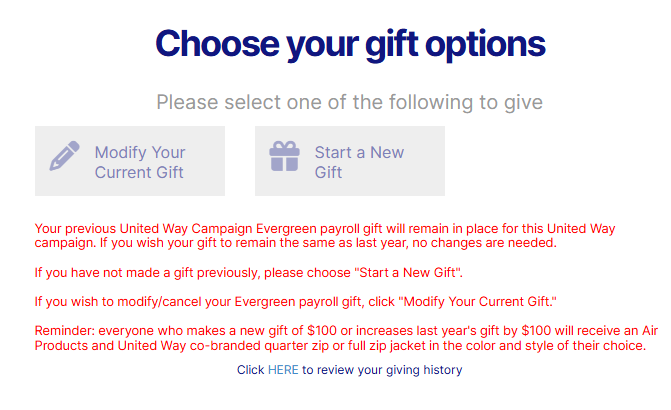This screenshot has width=671, height=410.
Task: Click the 'to review your giving history' text
Action: point(382,370)
